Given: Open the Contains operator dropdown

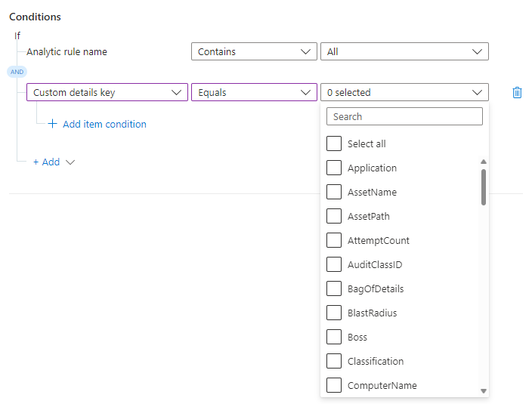Looking at the screenshot, I should point(253,51).
